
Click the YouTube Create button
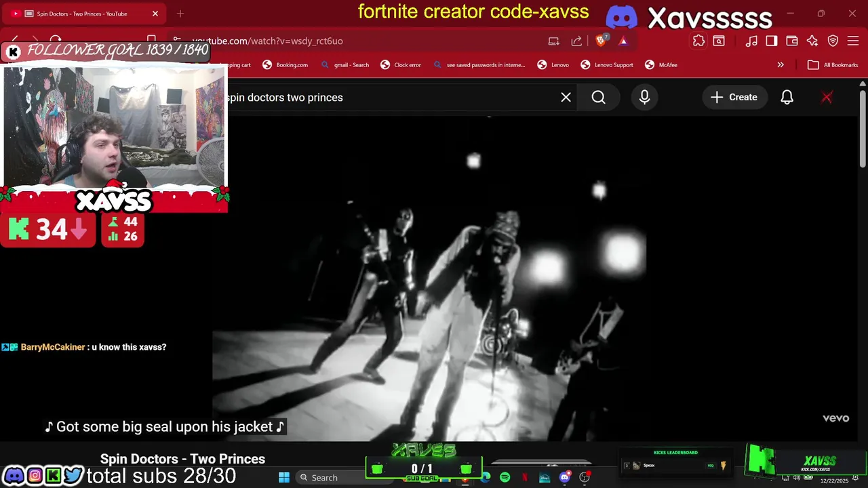coord(734,98)
